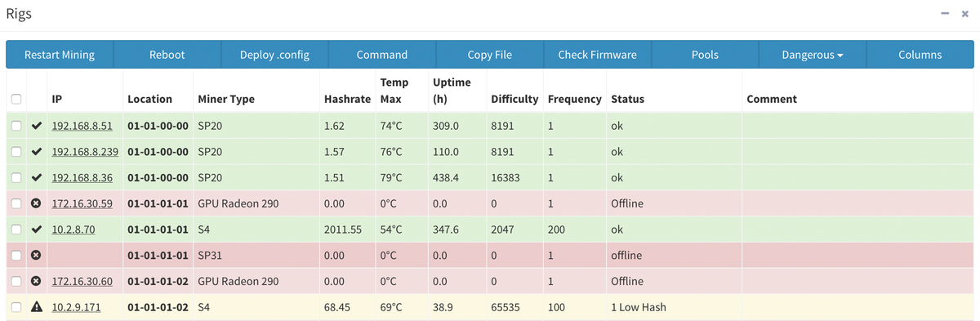Sort by the Uptime (h) column header

pos(451,91)
